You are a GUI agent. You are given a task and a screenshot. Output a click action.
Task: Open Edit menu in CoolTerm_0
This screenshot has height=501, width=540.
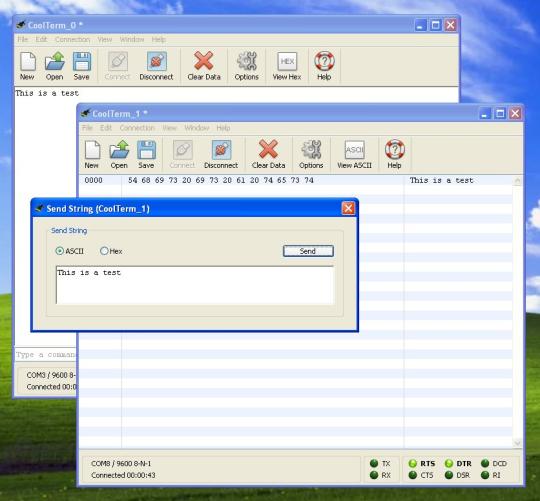point(41,40)
